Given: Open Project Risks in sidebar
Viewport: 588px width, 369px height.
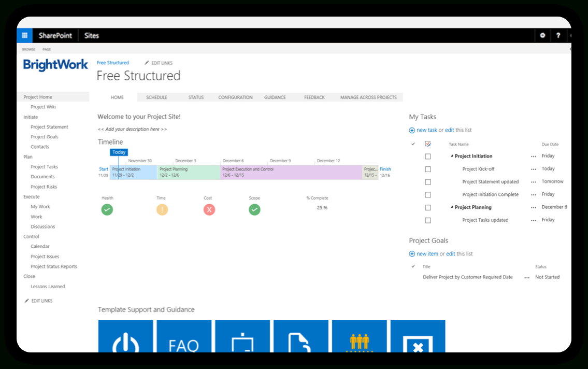Looking at the screenshot, I should pyautogui.click(x=44, y=187).
